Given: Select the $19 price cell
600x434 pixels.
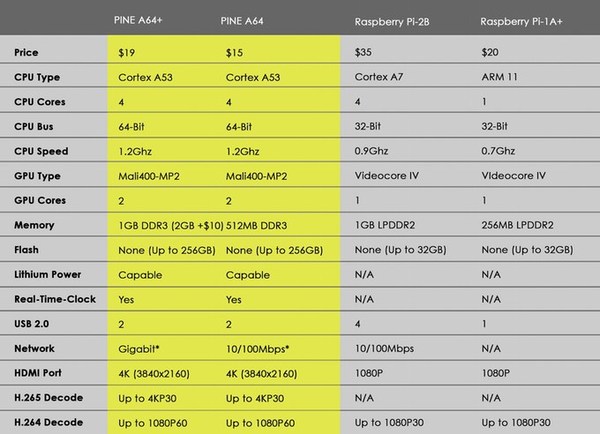Looking at the screenshot, I should point(126,50).
